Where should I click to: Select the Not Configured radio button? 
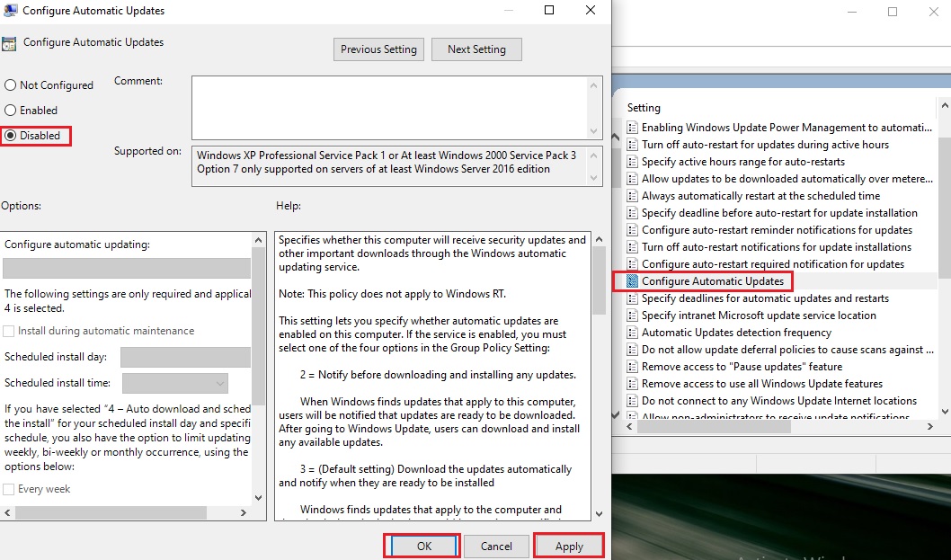[x=11, y=85]
